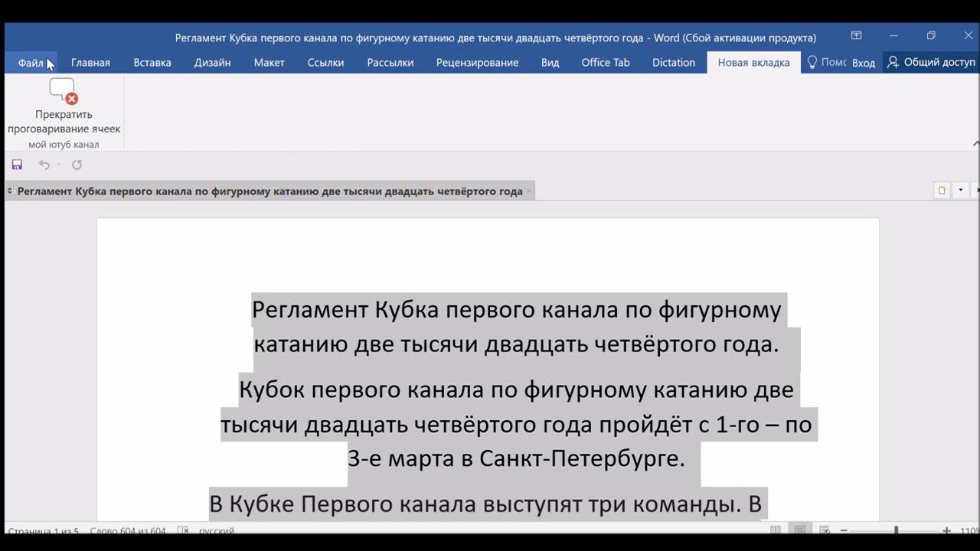
Task: Click the text line 'катанию две тысячи двадцать четвёртого года.'
Action: coord(516,344)
